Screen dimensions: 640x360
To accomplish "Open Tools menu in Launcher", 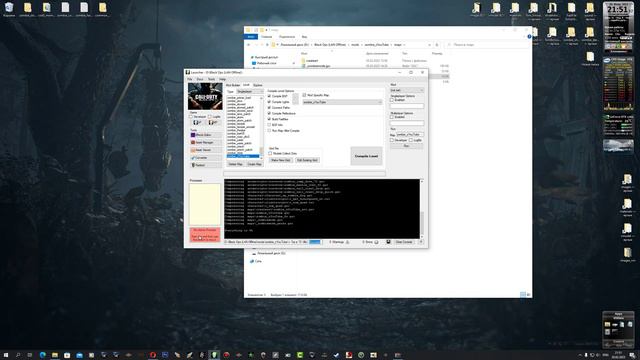I will click(x=211, y=79).
